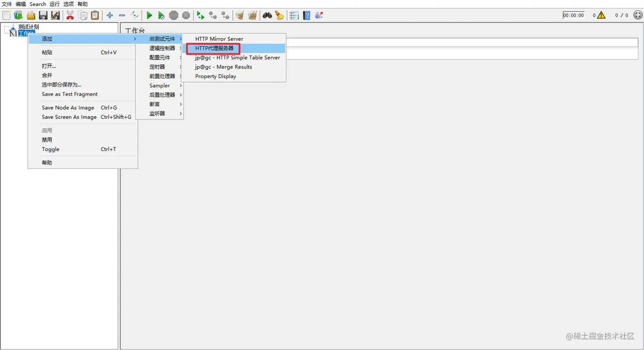The height and width of the screenshot is (350, 644).
Task: Click the round status icon at top right
Action: (638, 15)
